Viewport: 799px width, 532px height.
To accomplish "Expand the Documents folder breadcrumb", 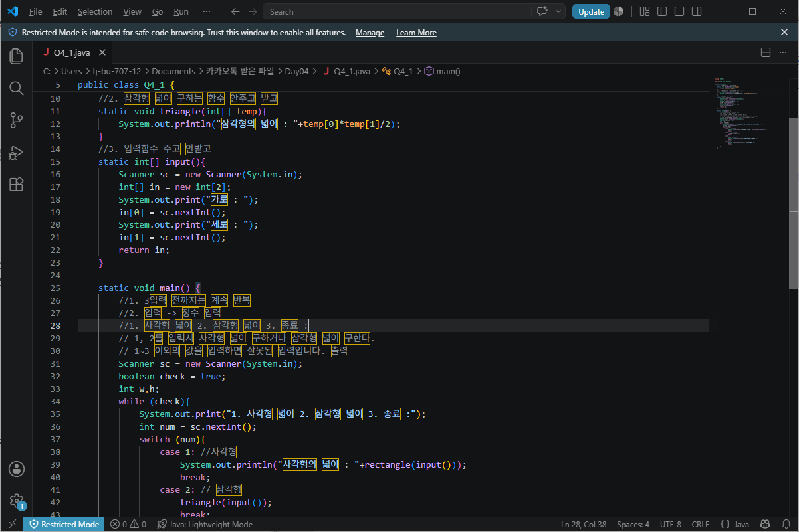I will coord(173,71).
